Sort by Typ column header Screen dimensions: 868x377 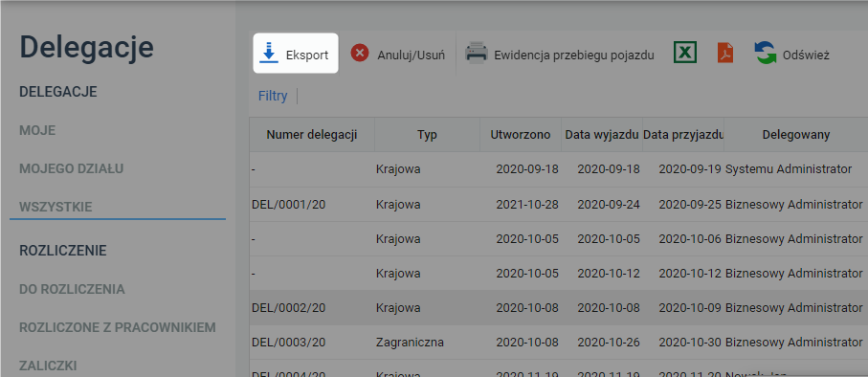click(x=428, y=135)
